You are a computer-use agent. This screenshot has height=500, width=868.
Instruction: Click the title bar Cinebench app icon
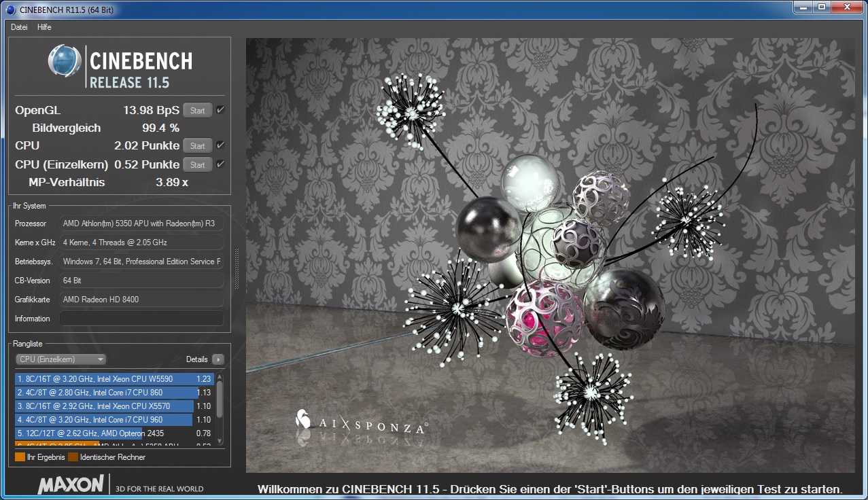(x=10, y=8)
